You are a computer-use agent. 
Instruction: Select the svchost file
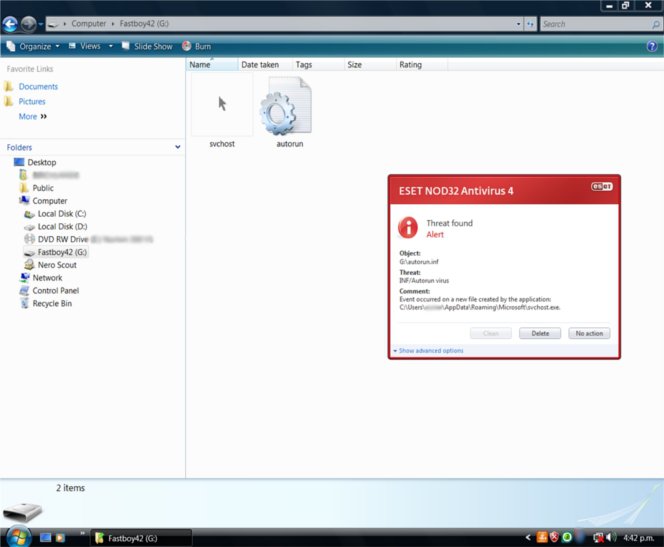tap(222, 111)
